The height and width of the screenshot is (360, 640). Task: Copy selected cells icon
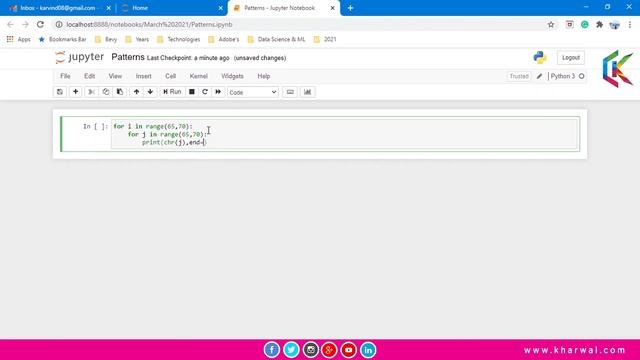[x=106, y=92]
